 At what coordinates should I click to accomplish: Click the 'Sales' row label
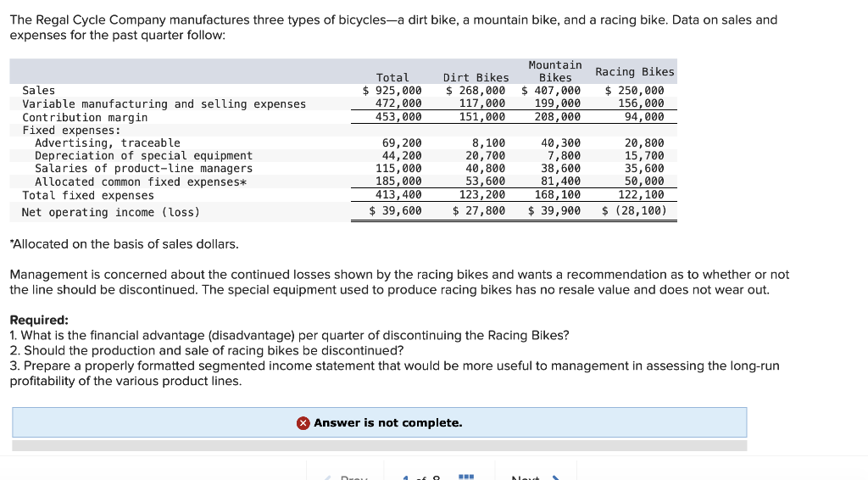point(38,90)
